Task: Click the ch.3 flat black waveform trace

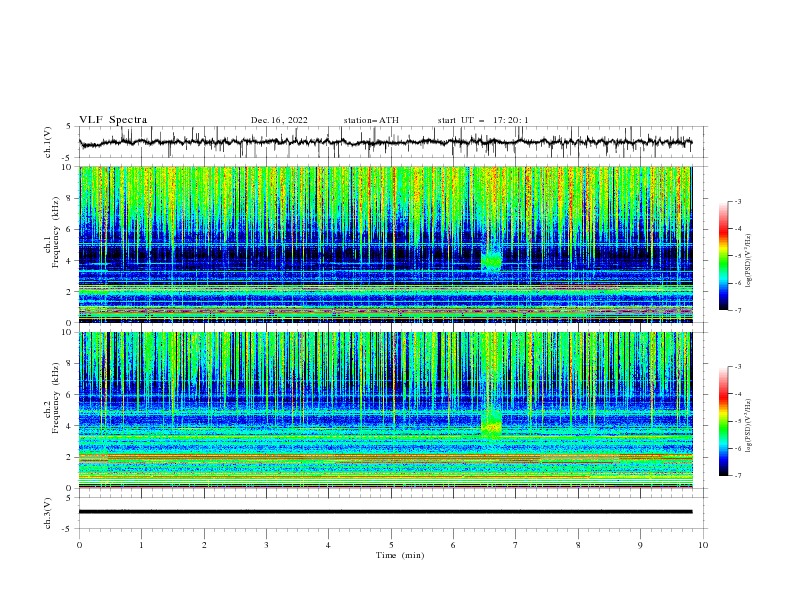Action: coord(385,512)
